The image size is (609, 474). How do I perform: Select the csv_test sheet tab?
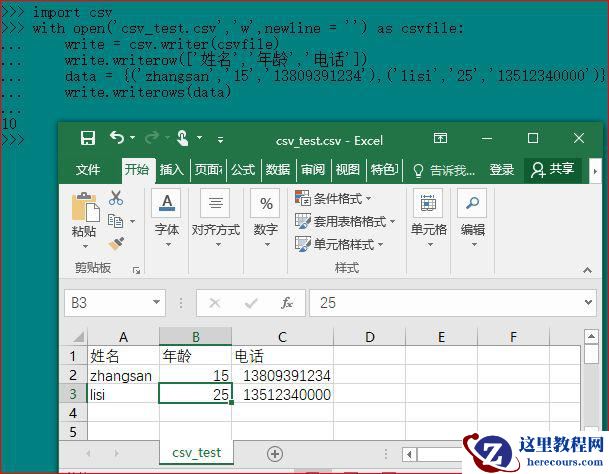(x=197, y=453)
